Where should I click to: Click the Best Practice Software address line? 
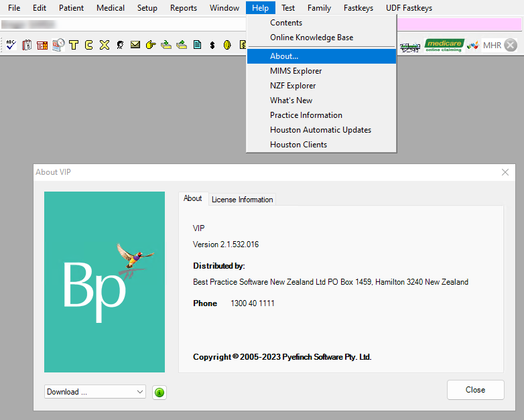(x=330, y=281)
